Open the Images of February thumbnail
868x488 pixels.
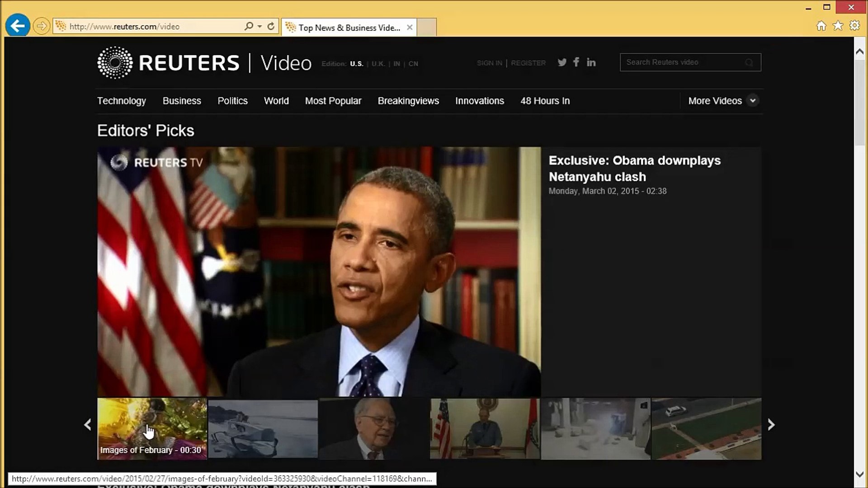pos(151,428)
